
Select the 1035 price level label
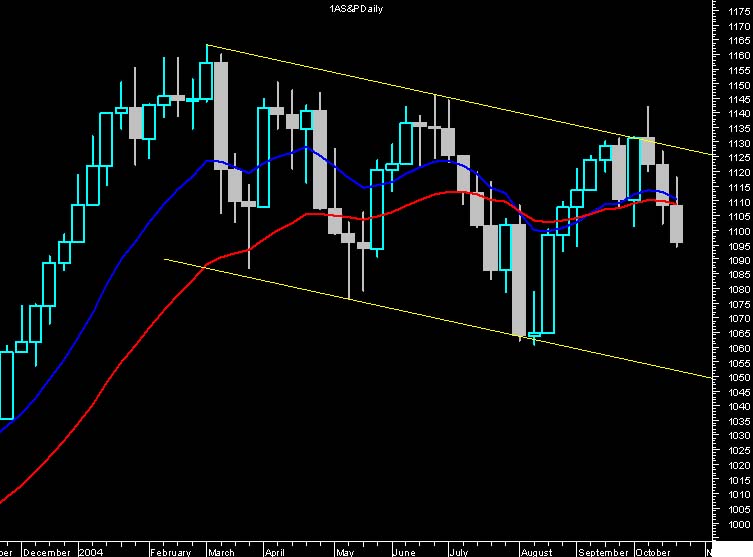point(739,422)
